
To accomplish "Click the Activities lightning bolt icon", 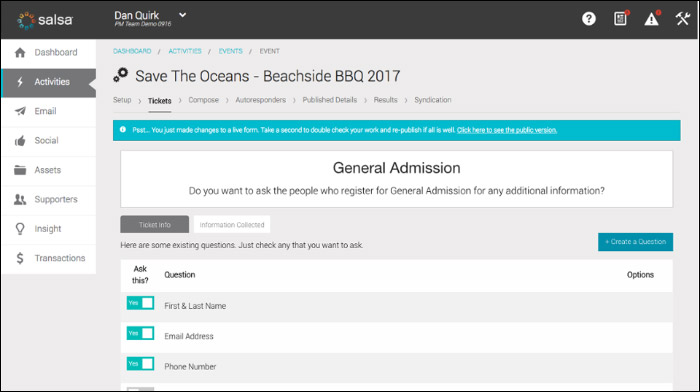I will tap(20, 82).
